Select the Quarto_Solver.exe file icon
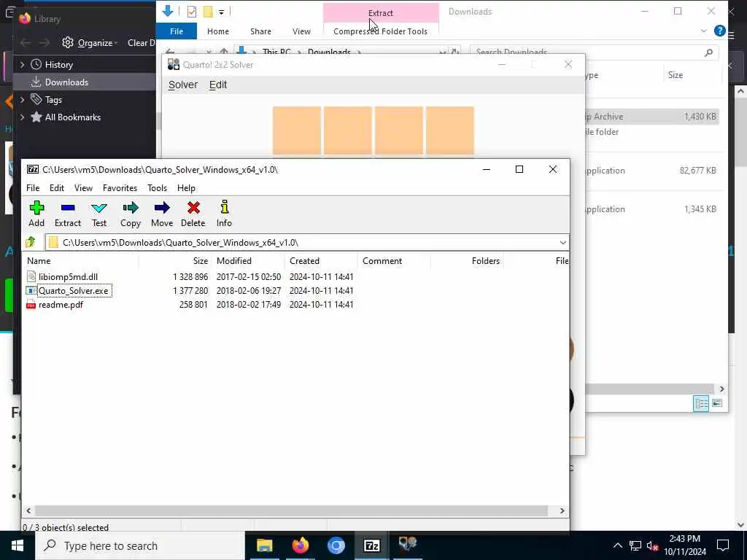 pos(31,290)
